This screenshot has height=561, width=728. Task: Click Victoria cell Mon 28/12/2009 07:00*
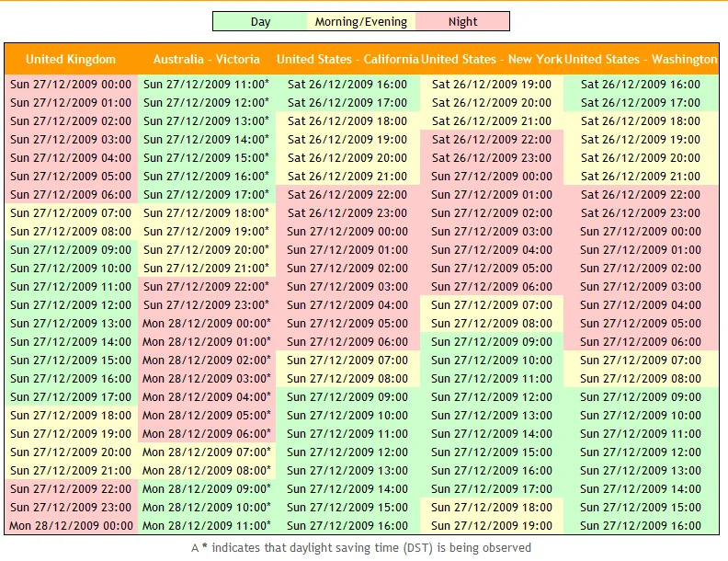[207, 452]
